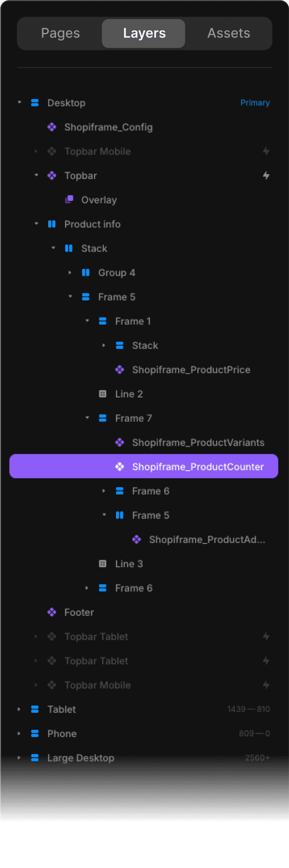
Task: Select the highlighted Shopiframe_ProductCounter layer
Action: pyautogui.click(x=198, y=467)
